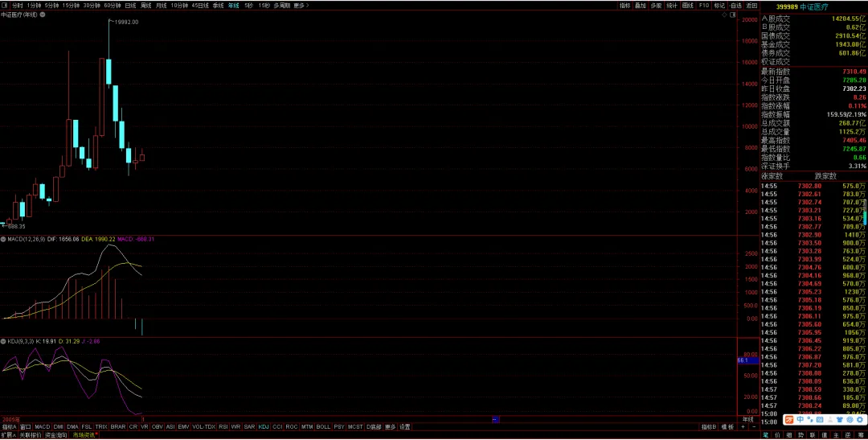Select the 1分钟 period
Viewport: 868px width, 440px height.
pos(35,5)
